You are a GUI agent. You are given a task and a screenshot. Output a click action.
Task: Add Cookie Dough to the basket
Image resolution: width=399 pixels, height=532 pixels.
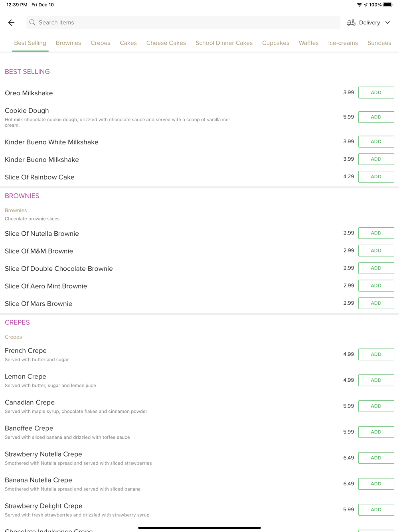pos(376,117)
